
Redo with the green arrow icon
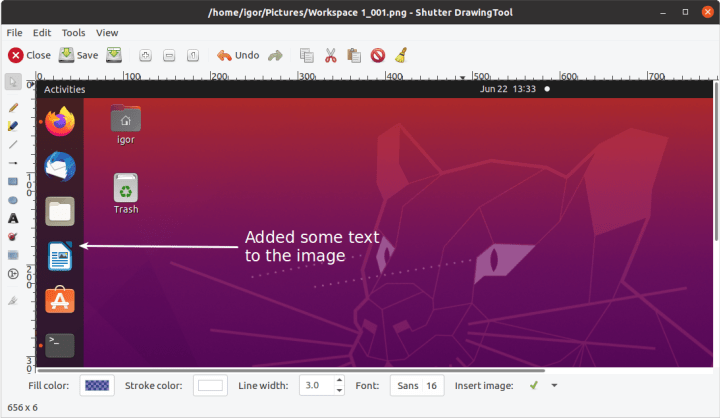coord(276,56)
